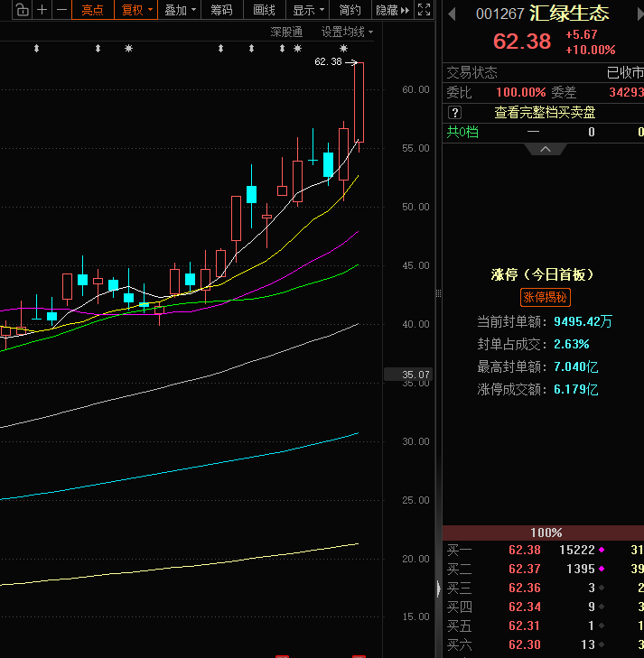Click the 买一 bid price 62.38

point(525,550)
